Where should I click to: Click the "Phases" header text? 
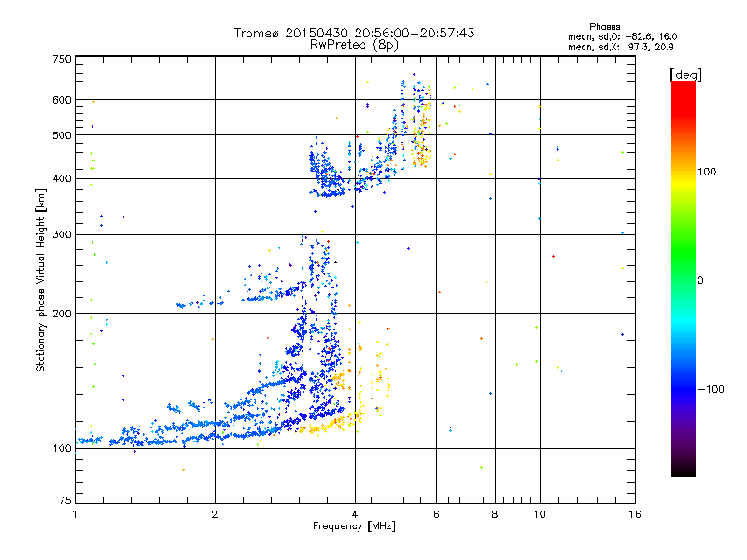604,27
